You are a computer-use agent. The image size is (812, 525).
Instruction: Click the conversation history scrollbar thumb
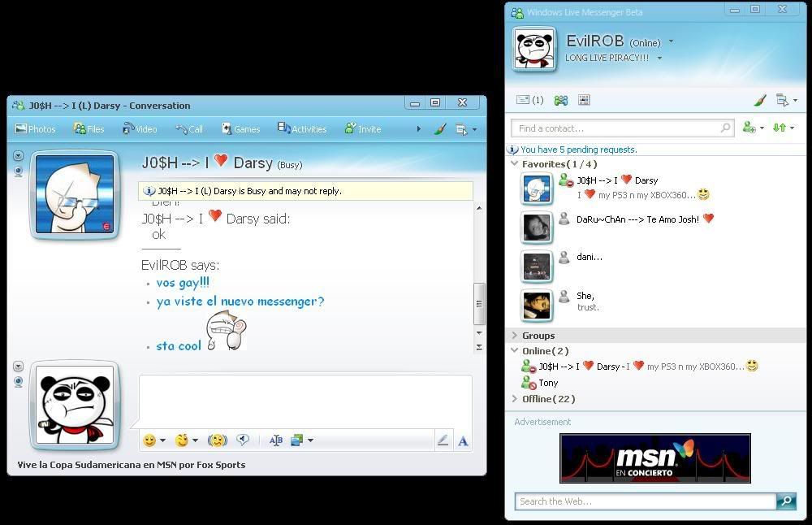(479, 303)
